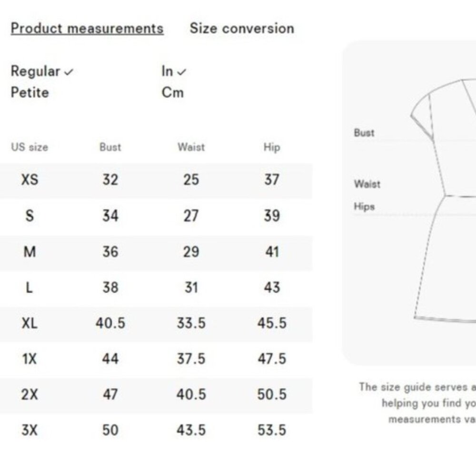Screen dimensions: 476x476
Task: Select the XL size row
Action: [30, 323]
